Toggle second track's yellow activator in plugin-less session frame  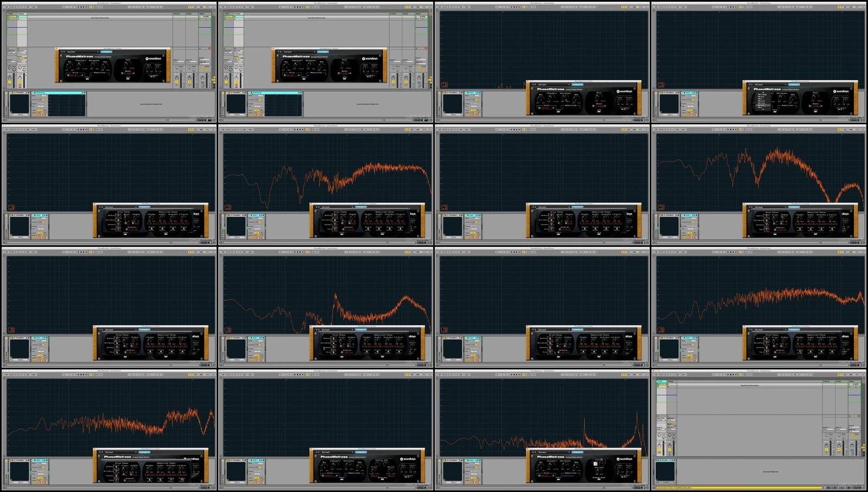(x=669, y=451)
